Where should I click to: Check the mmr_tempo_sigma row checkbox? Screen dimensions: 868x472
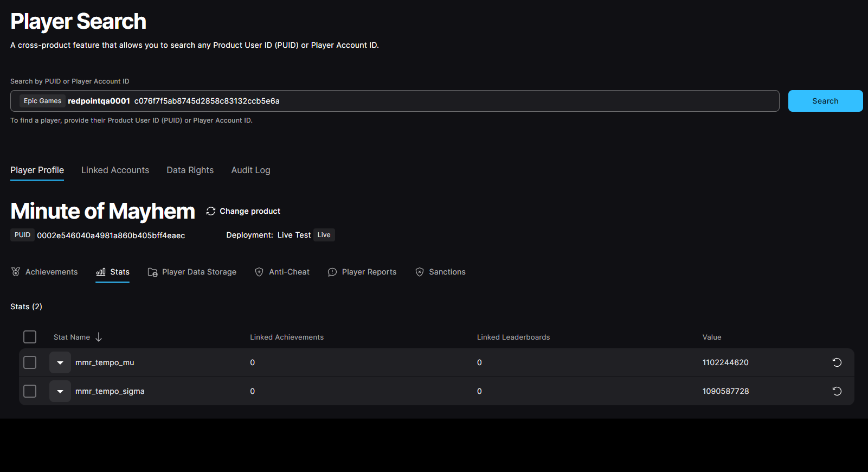(30, 391)
